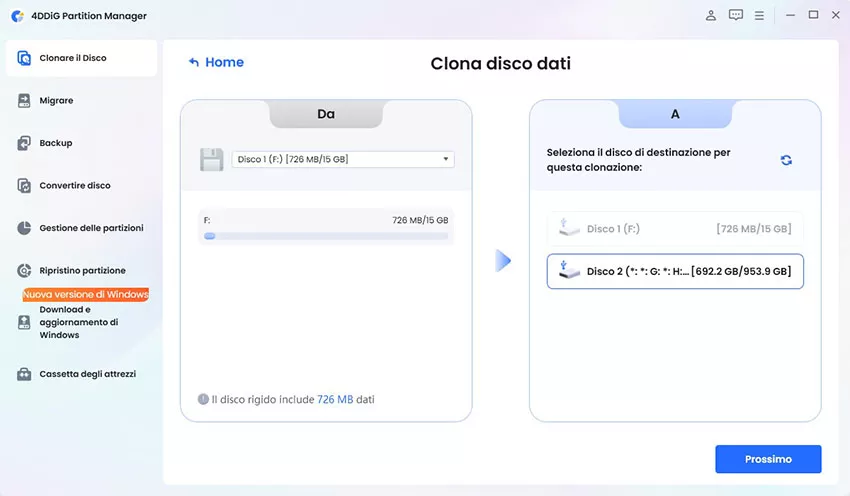850x496 pixels.
Task: Maximize the 4DDiG window
Action: [813, 15]
